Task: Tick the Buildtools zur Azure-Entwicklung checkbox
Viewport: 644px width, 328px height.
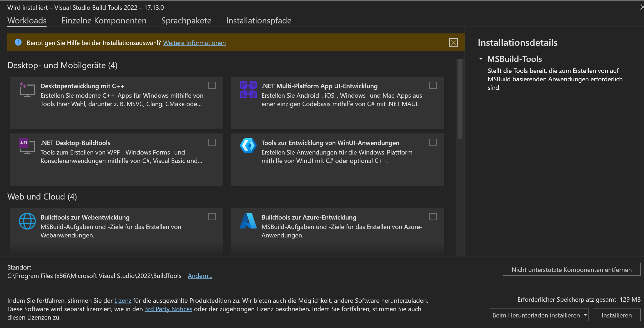Action: tap(433, 217)
